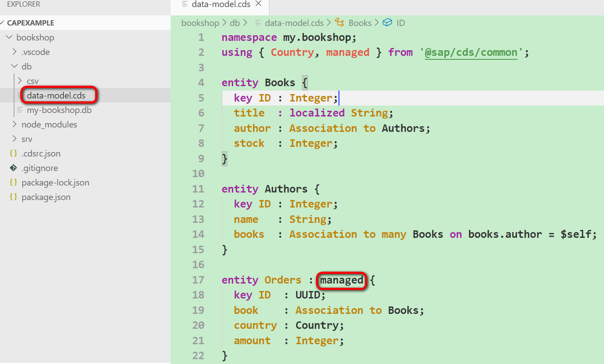Select db in the breadcrumb path
604x364 pixels.
click(x=235, y=23)
